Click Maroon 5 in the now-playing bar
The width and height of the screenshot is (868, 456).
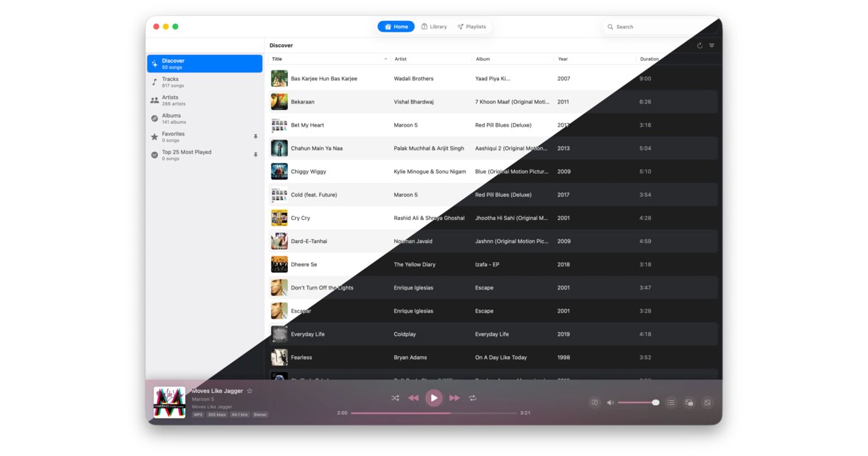tap(203, 400)
